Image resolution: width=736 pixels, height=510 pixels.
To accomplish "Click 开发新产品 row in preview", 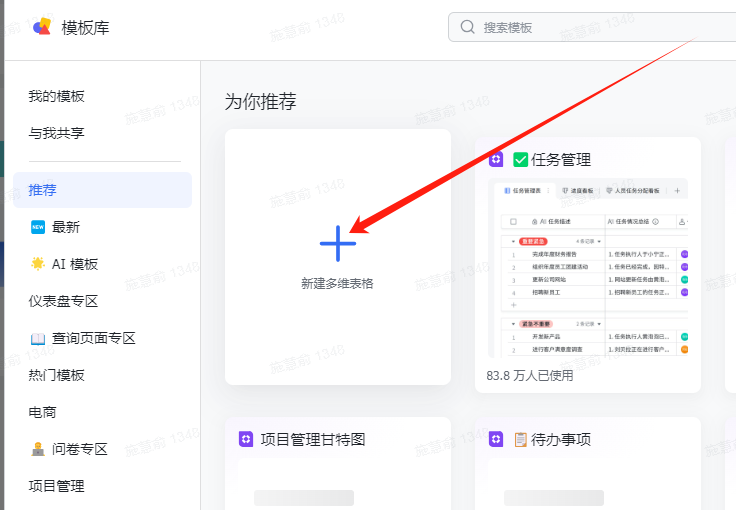I will click(546, 337).
